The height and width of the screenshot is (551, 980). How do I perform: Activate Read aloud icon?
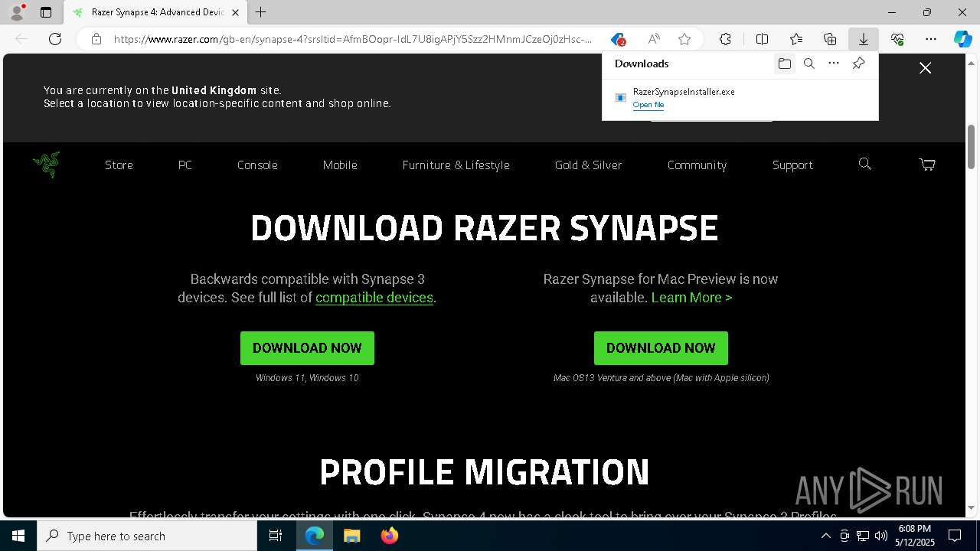[x=654, y=39]
